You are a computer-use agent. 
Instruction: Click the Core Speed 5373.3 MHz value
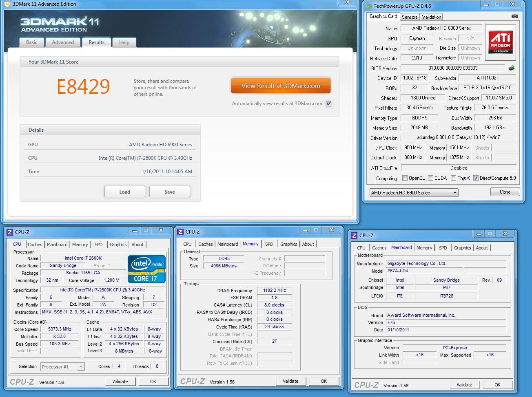click(x=60, y=329)
